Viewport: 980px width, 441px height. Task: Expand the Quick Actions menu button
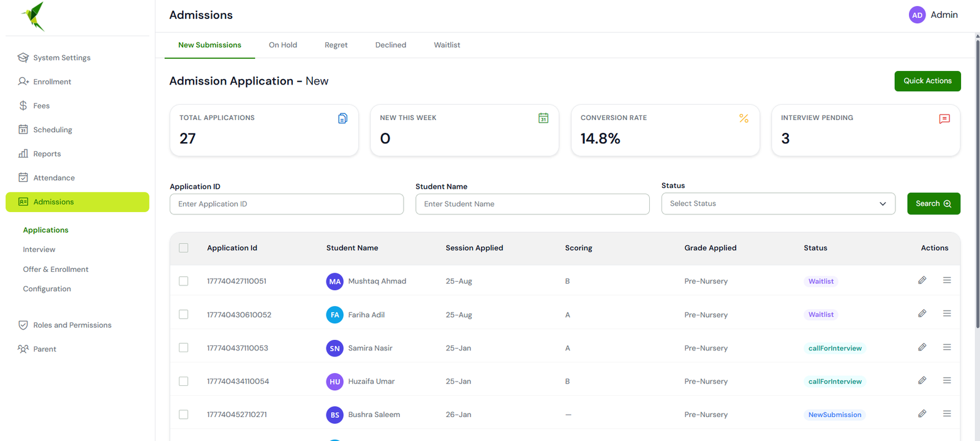[927, 81]
